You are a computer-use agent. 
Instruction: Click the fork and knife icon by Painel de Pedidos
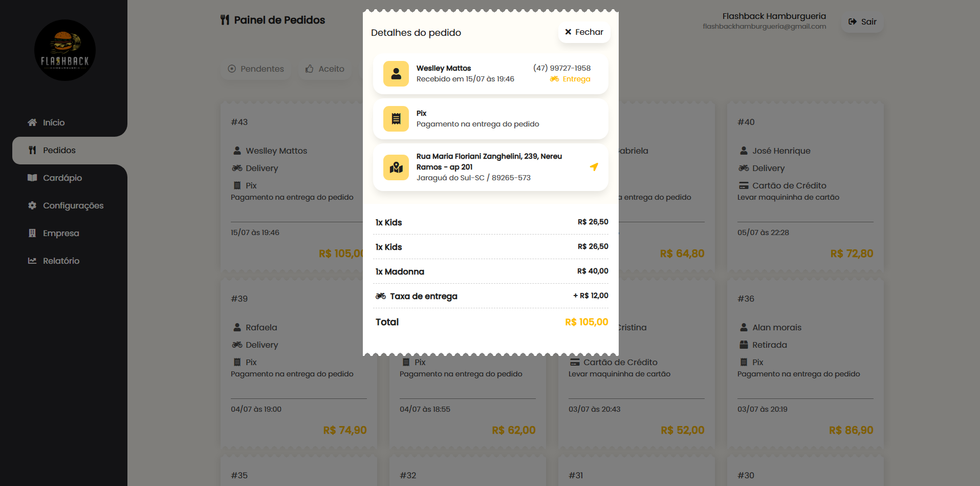tap(225, 20)
